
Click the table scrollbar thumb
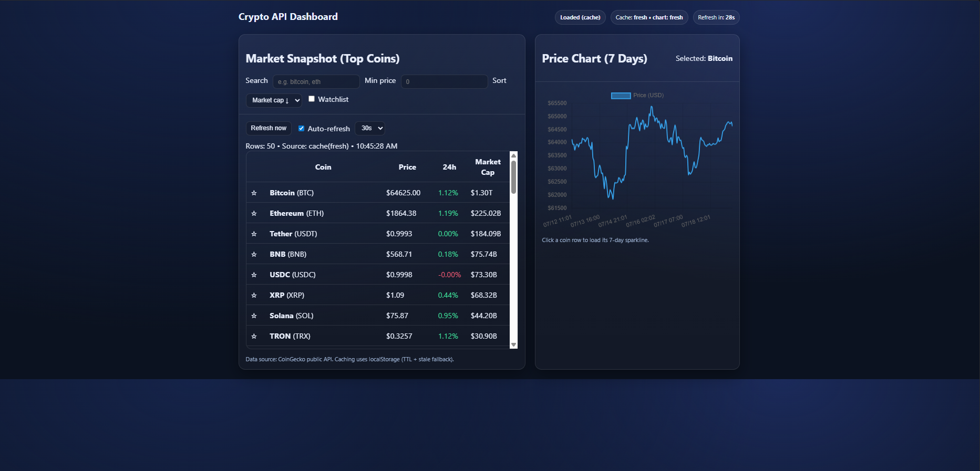pos(513,177)
